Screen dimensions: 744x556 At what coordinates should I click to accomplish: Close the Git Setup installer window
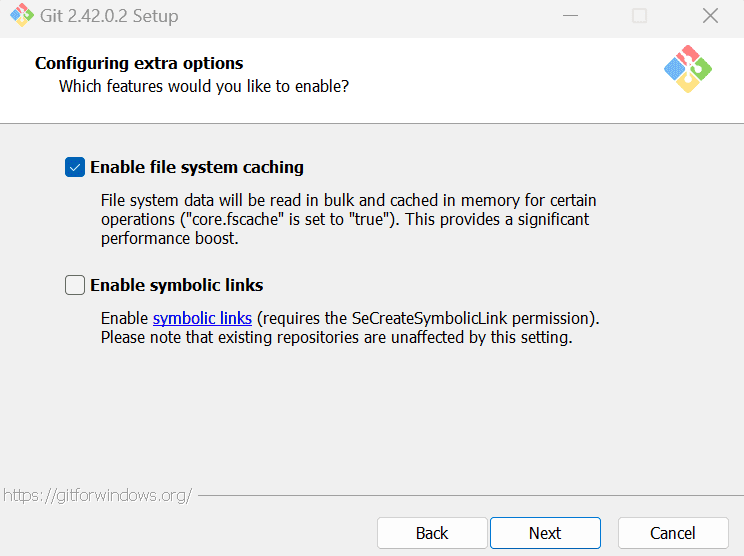pyautogui.click(x=710, y=16)
